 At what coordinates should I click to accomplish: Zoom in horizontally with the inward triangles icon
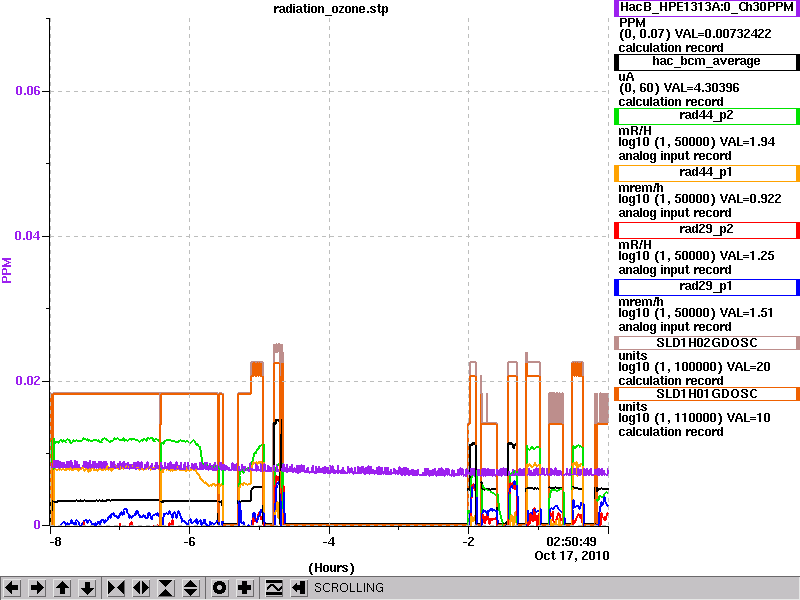116,588
